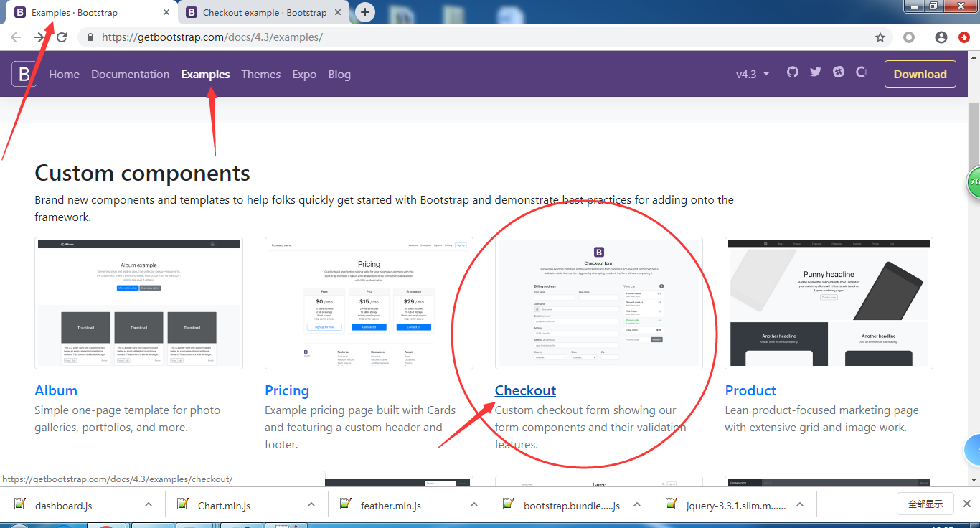Click the 全部显示 show all button

tap(925, 504)
